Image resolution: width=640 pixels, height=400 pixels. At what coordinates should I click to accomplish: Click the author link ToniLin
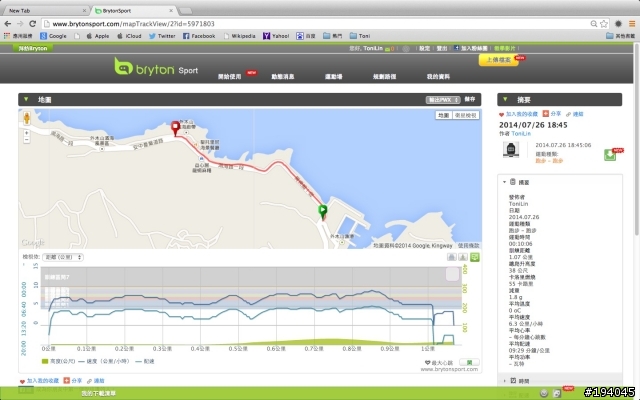(521, 133)
